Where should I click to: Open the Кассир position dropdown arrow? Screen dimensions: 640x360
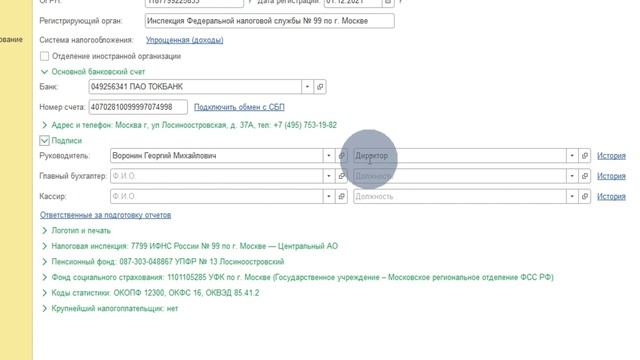572,196
